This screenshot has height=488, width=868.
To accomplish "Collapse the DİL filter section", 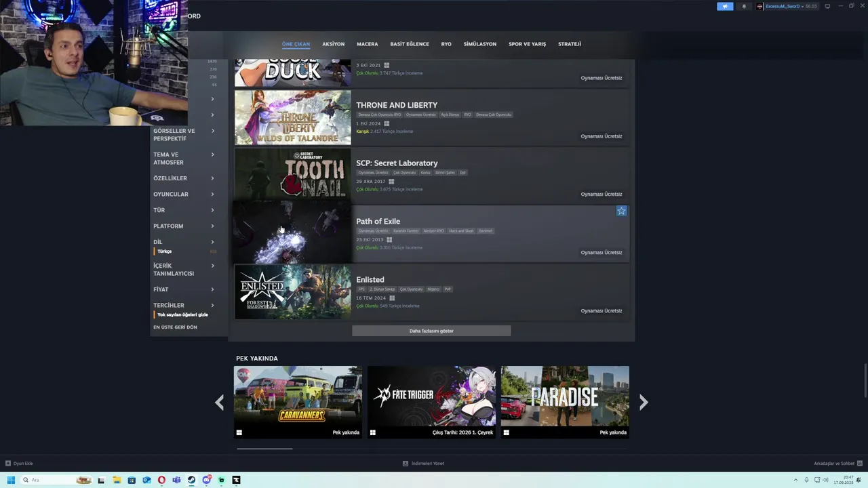I will (184, 242).
